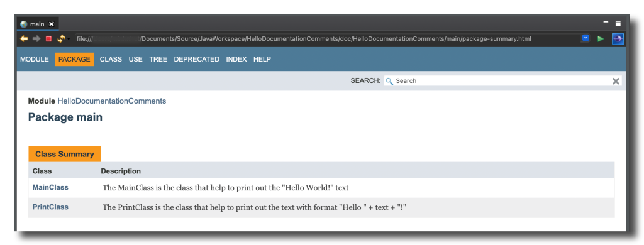
Task: Go back with the yellow back arrow
Action: click(25, 38)
